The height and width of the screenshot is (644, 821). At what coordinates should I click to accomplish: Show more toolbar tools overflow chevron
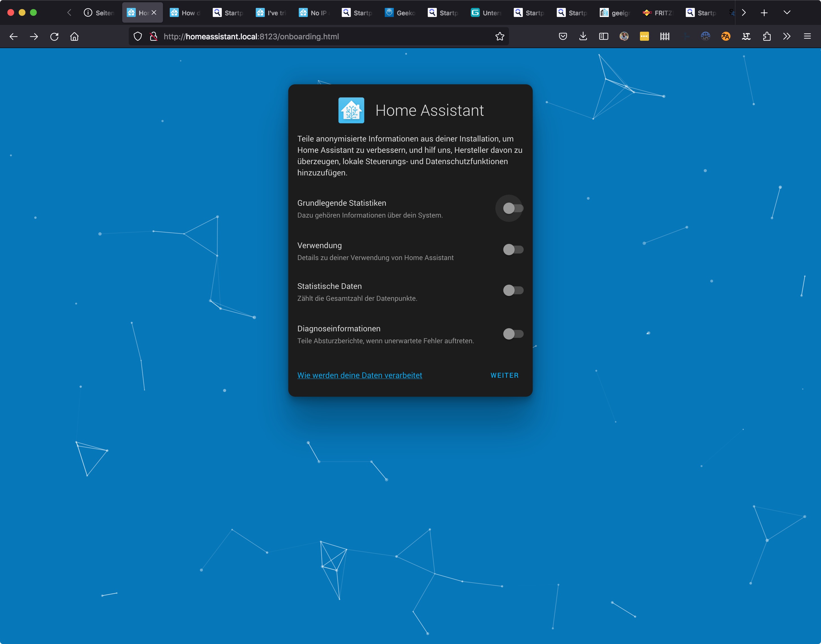[787, 37]
